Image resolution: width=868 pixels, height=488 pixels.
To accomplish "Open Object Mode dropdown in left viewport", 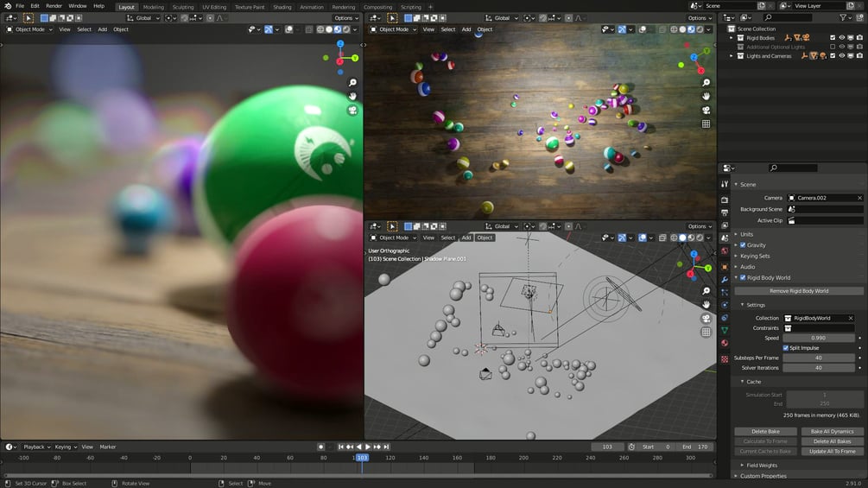I will coord(29,29).
